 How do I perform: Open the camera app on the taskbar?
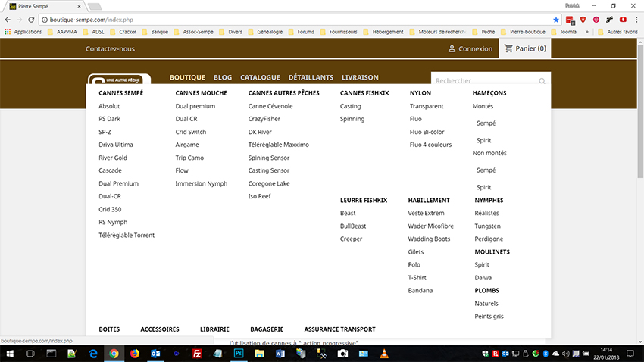point(342,354)
